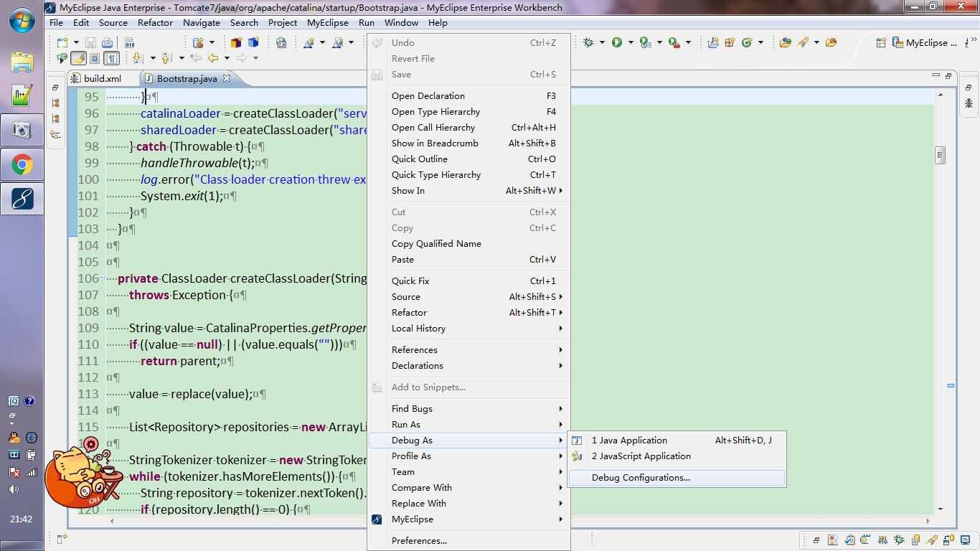Click the Back navigation yellow arrow
The width and height of the screenshot is (980, 551).
213,58
